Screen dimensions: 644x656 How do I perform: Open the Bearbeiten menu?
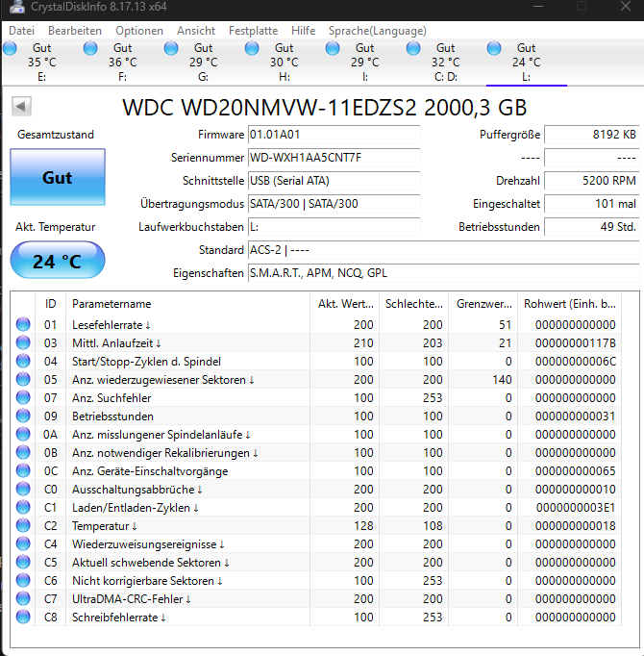click(75, 31)
